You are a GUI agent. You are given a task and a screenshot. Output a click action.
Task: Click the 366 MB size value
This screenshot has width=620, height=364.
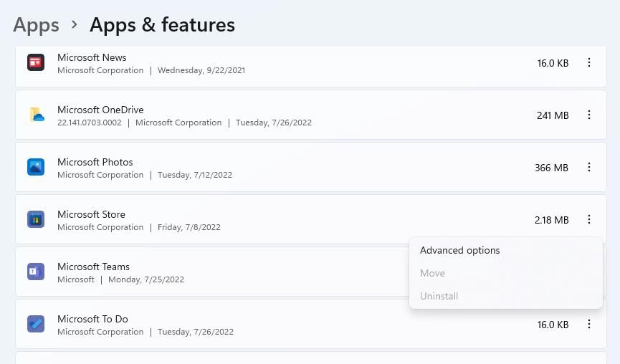click(552, 168)
